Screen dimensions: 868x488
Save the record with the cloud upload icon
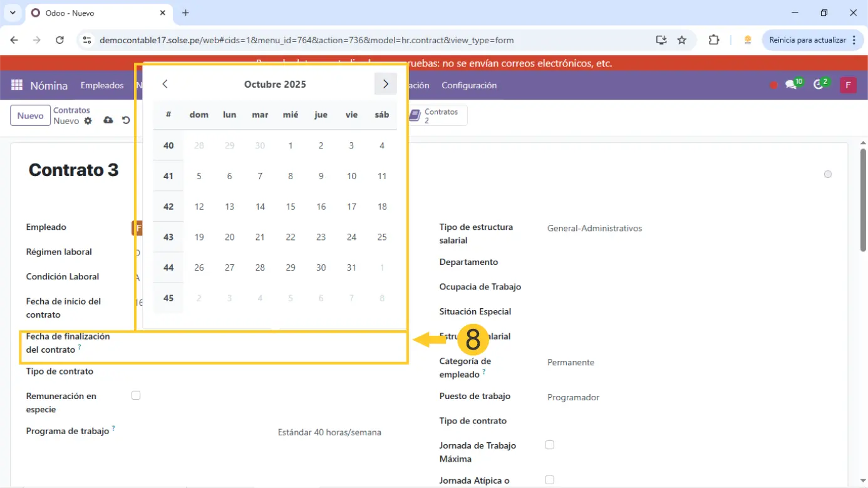(x=108, y=120)
